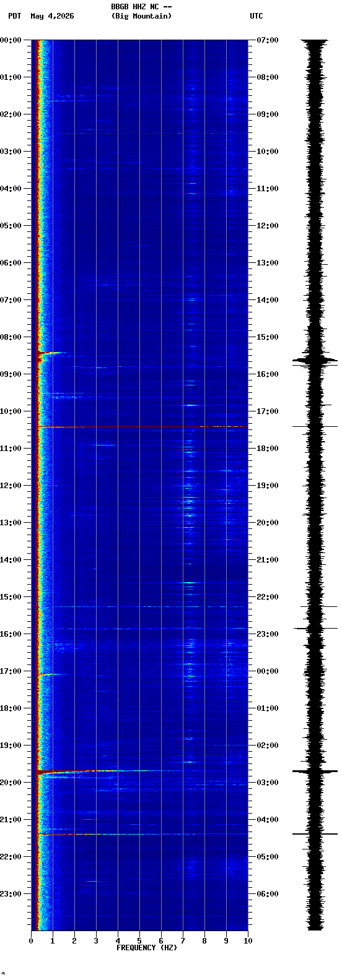342x980 pixels.
Task: Click the large seismogram spike near 15:40 UTC
Action: (315, 359)
